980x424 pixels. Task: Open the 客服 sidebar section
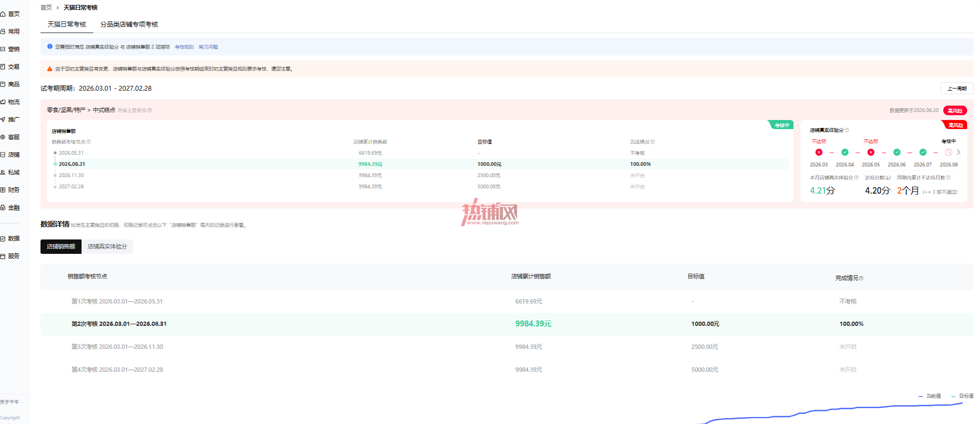point(10,137)
